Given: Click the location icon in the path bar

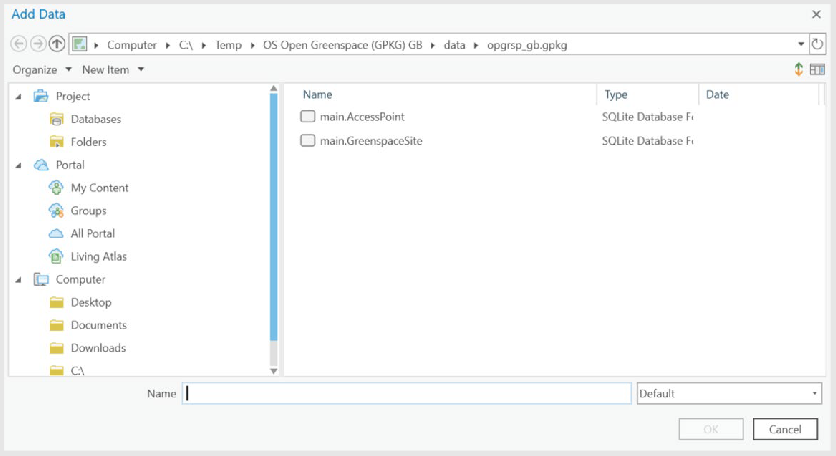Looking at the screenshot, I should click(79, 44).
